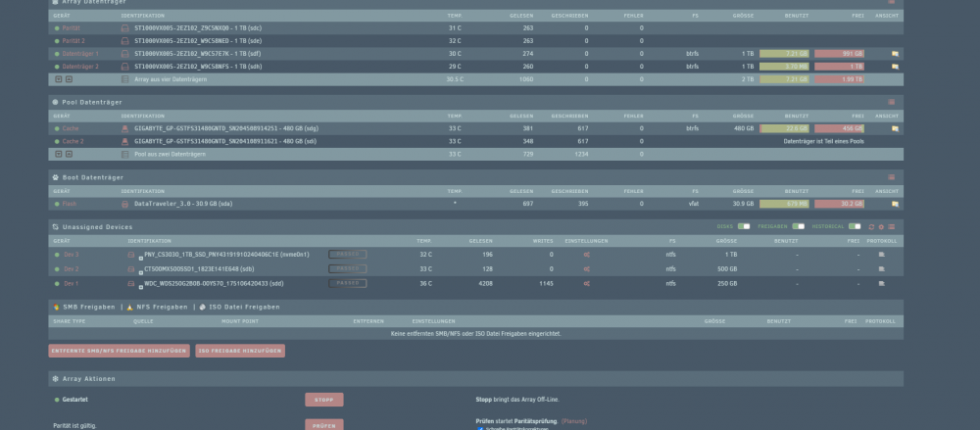The width and height of the screenshot is (980, 430).
Task: Open the Dev 1 device link
Action: (72, 283)
